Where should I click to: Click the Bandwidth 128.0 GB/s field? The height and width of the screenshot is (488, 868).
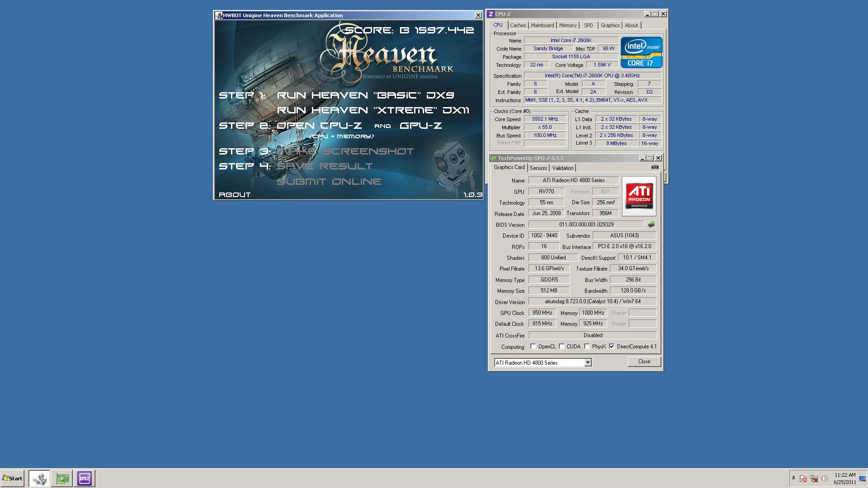point(633,291)
